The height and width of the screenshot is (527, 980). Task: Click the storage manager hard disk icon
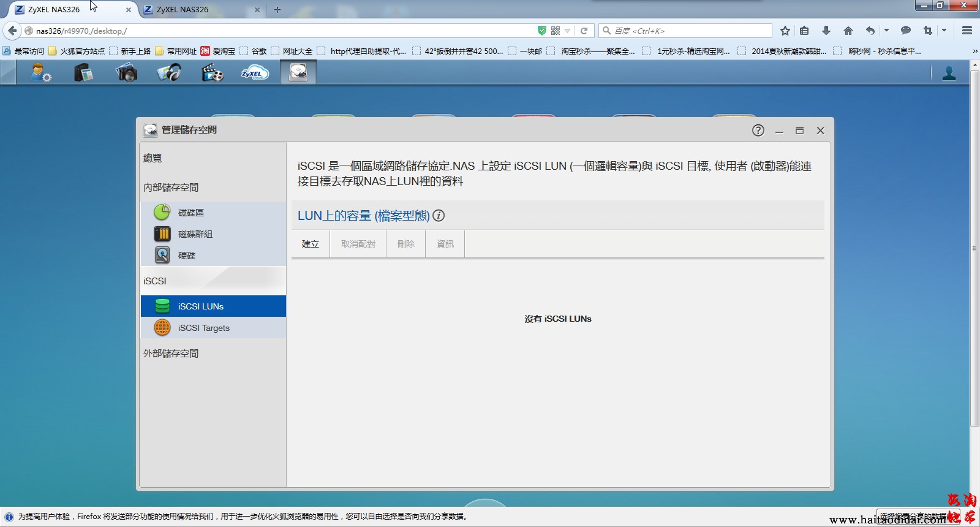click(x=298, y=73)
